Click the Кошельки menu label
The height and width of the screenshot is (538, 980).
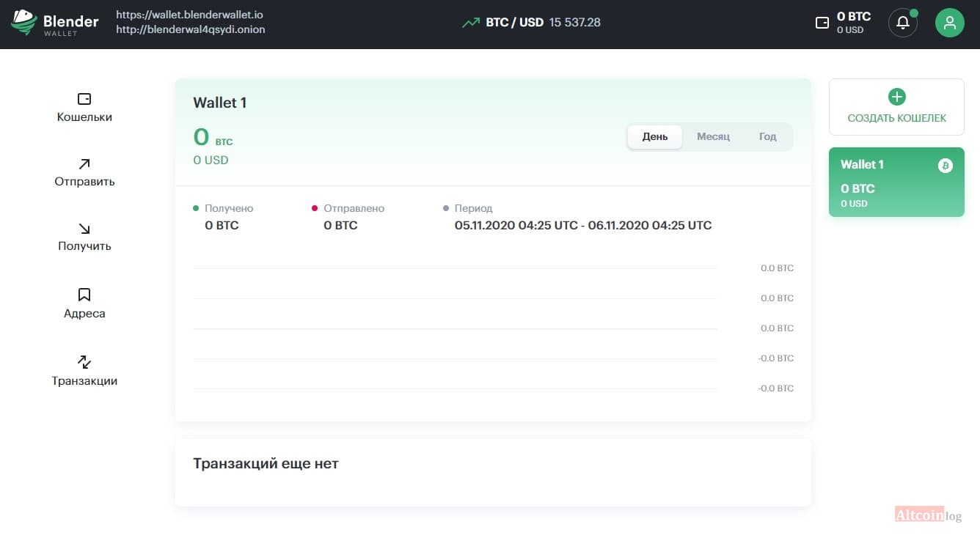(84, 117)
